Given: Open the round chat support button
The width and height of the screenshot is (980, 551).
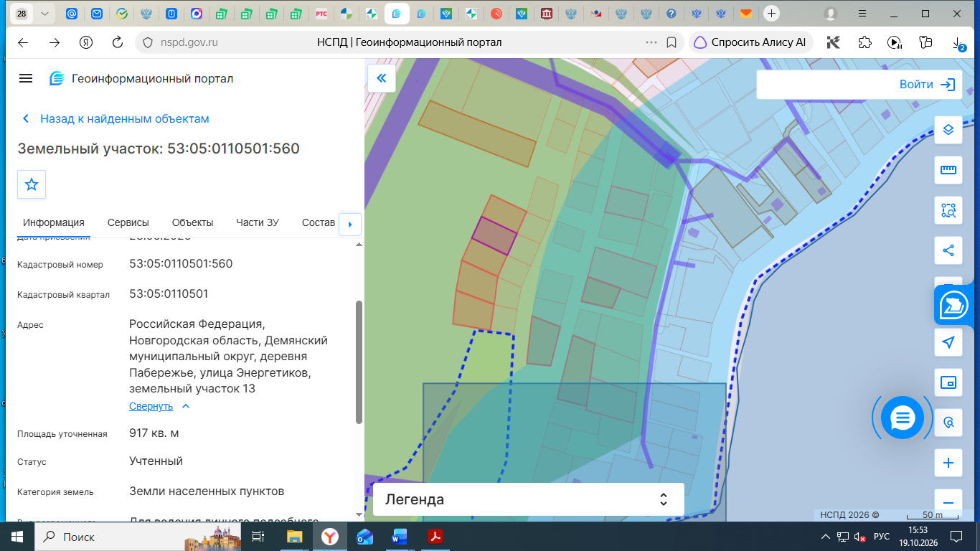Looking at the screenshot, I should click(x=903, y=418).
